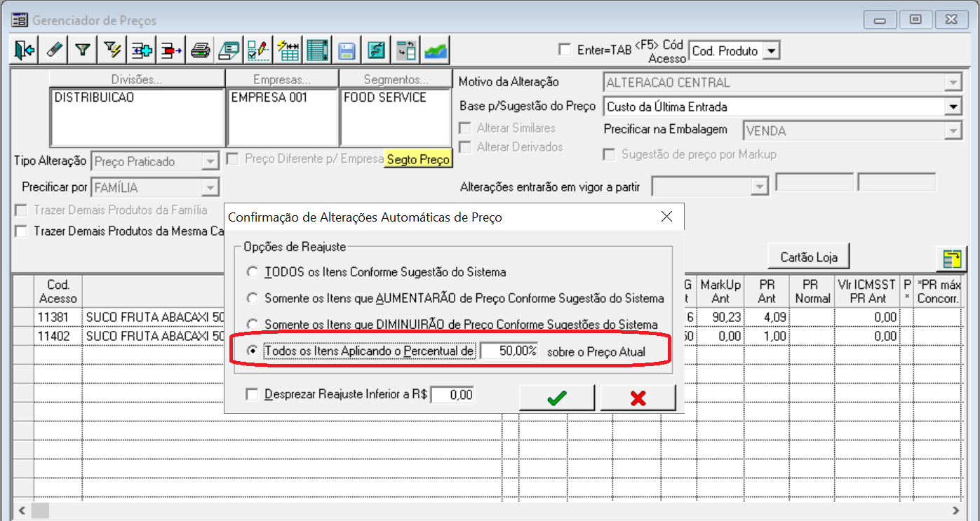Click the 0,00 Reajuste Inferior value field
Image resolution: width=980 pixels, height=521 pixels.
coord(453,395)
